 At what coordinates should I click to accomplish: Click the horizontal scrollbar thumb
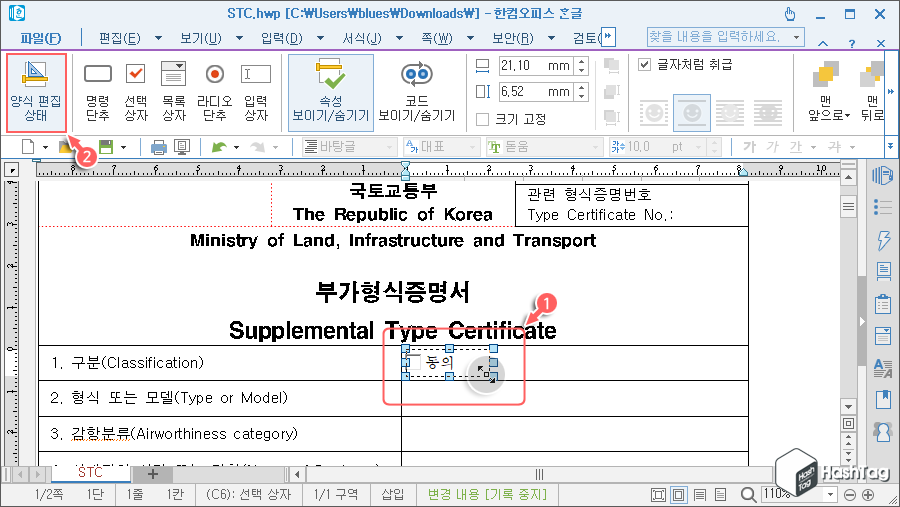tap(539, 474)
